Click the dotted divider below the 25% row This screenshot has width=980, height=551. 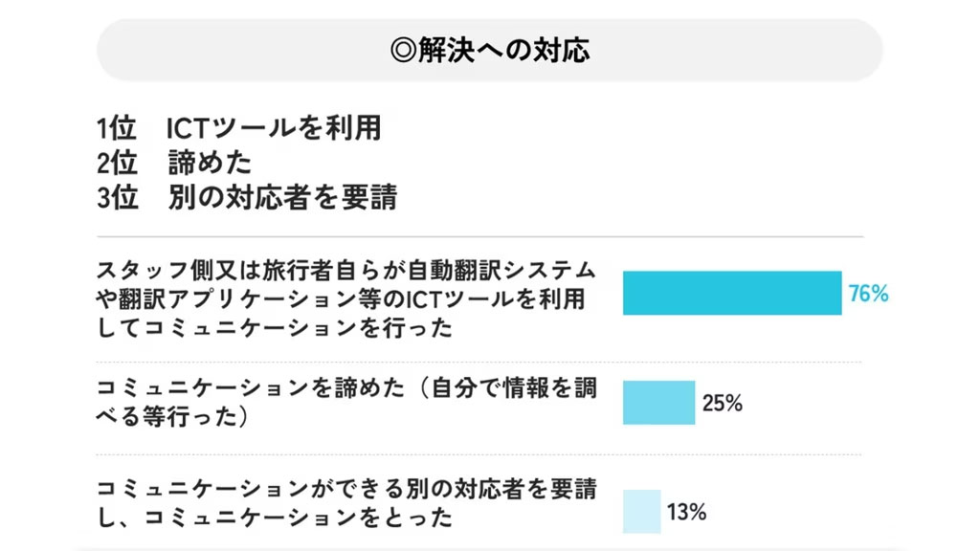point(479,454)
